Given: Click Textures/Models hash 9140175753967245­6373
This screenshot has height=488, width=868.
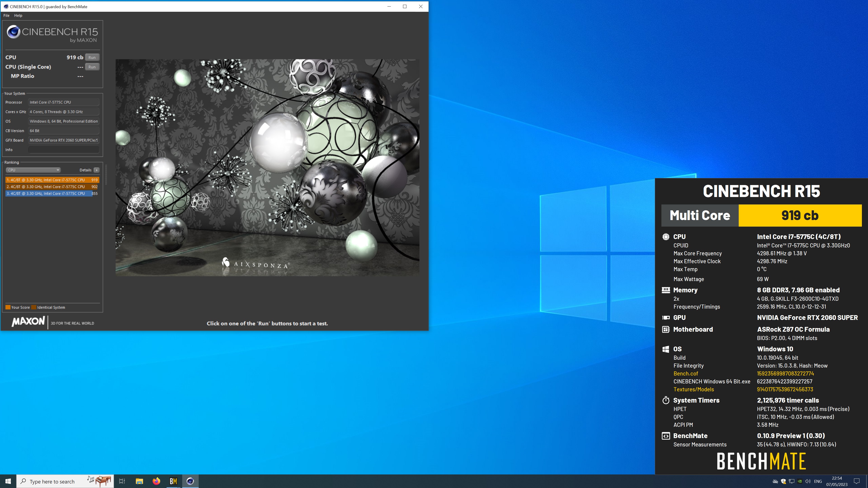Looking at the screenshot, I should point(785,389).
